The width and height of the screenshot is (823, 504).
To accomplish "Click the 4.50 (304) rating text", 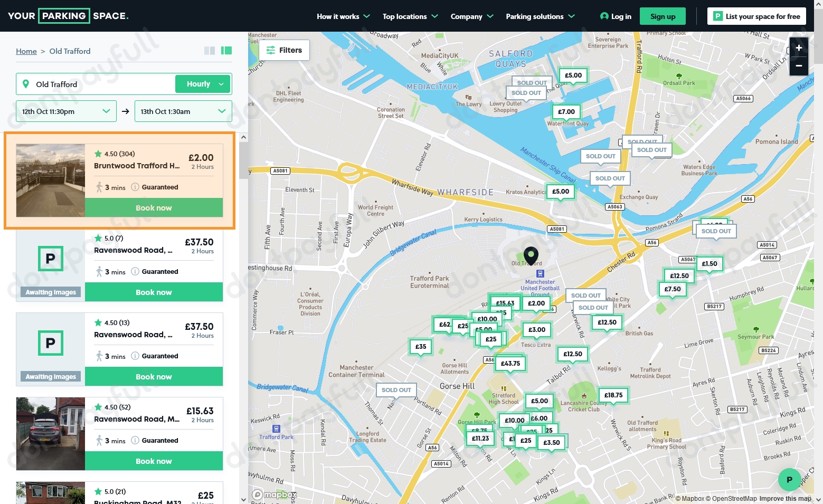I will tap(119, 154).
